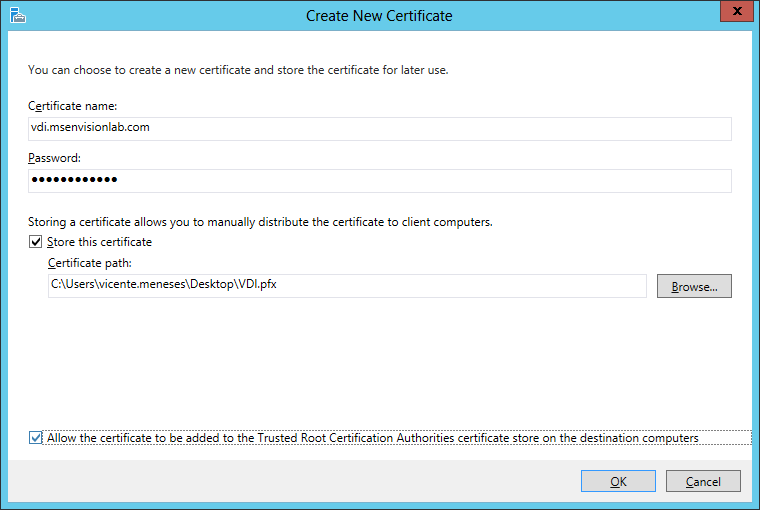Confirm with the OK button
Viewport: 760px width, 510px height.
(619, 481)
